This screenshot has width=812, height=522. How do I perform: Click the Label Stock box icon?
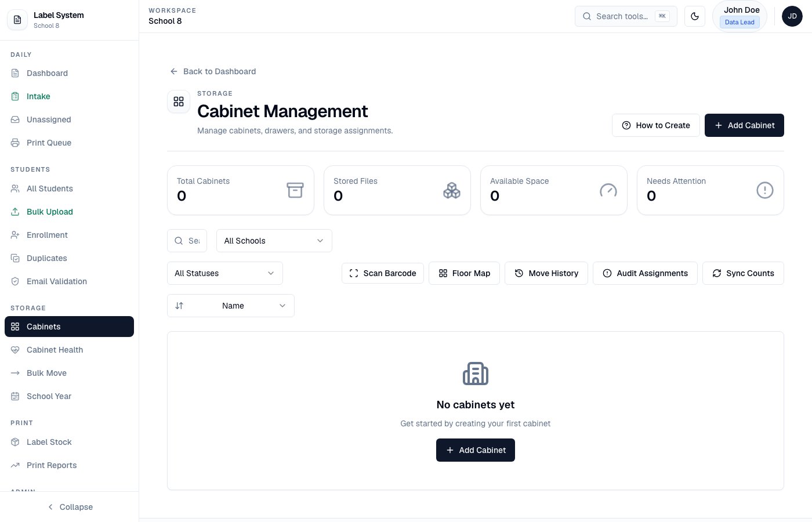(x=15, y=442)
